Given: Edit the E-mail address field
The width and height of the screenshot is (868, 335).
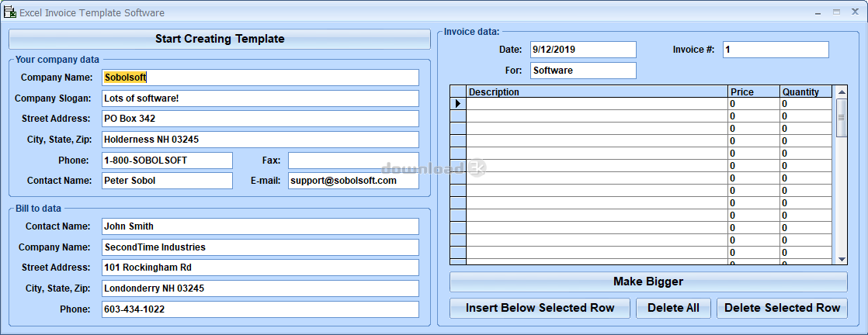Looking at the screenshot, I should pos(353,181).
